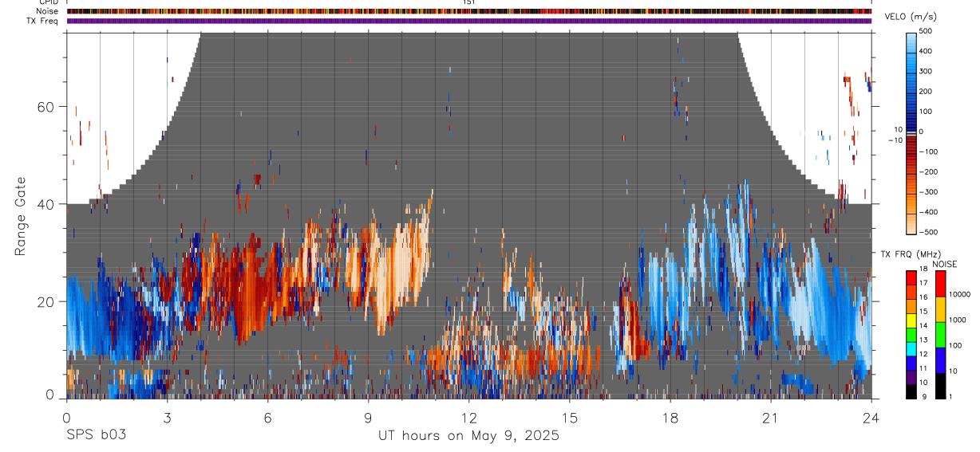Click the '1000' tick on the NOISE legend
980x452 pixels.
pos(958,320)
